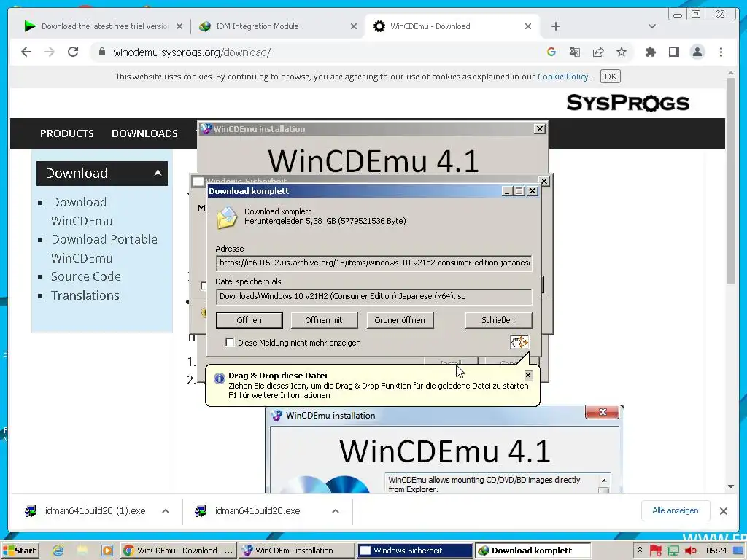The width and height of the screenshot is (747, 560).
Task: Open Translations sidebar link
Action: pos(85,295)
